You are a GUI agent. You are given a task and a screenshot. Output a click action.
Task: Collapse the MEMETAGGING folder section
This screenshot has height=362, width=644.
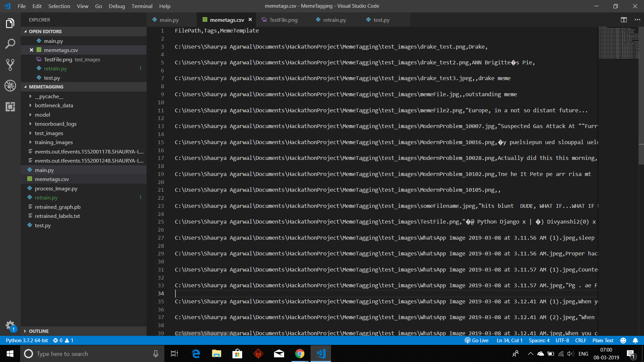point(84,87)
